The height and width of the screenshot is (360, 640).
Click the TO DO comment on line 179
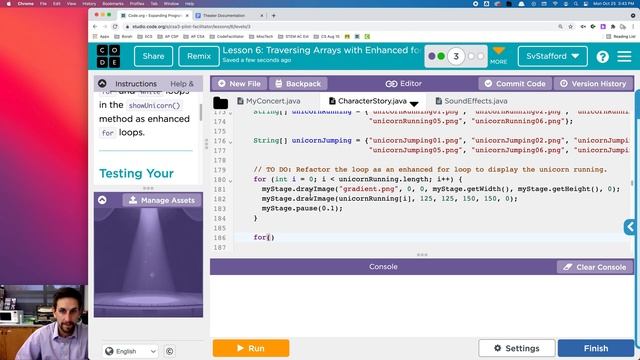point(430,170)
